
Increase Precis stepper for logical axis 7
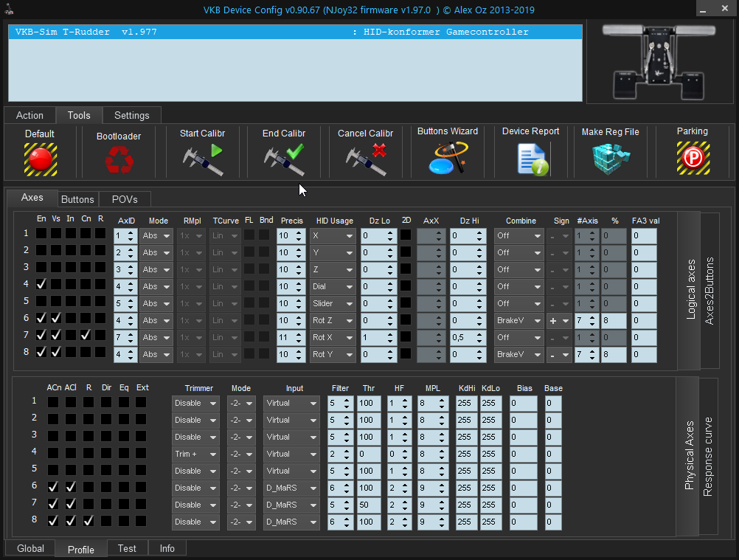click(299, 334)
